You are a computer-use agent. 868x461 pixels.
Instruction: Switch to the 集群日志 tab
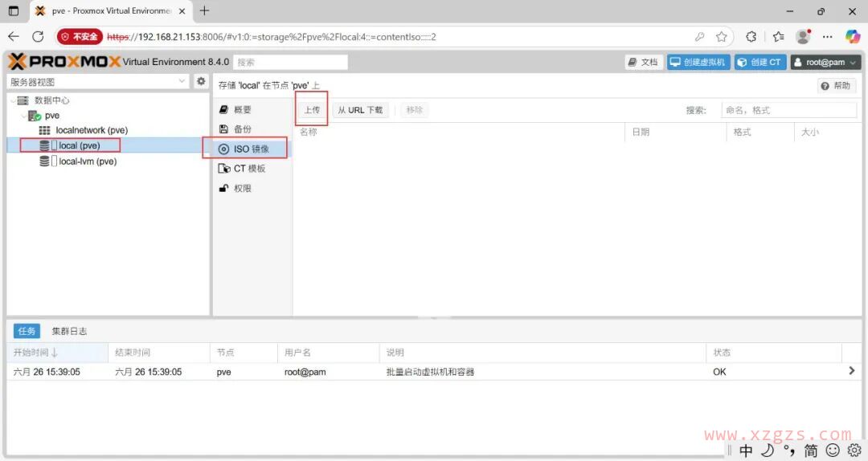(x=69, y=331)
